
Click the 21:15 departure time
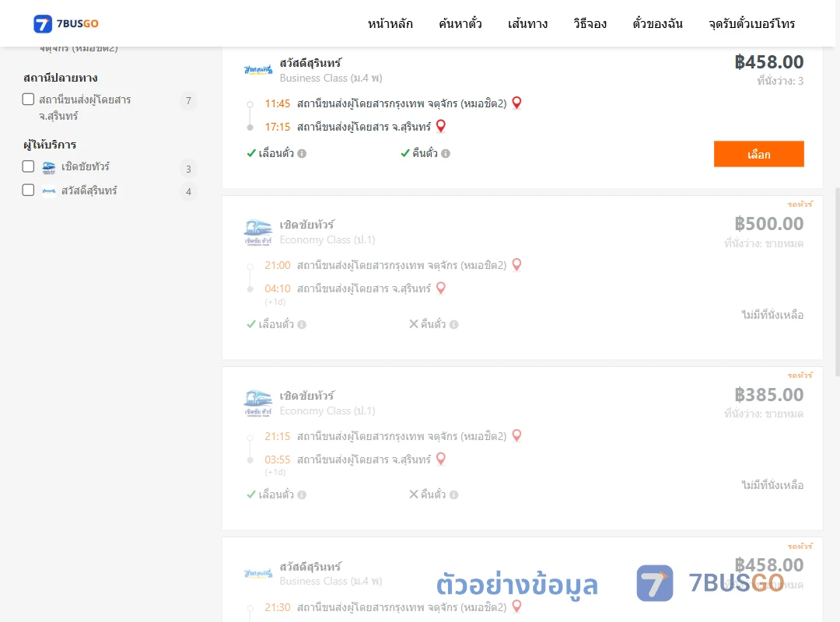[278, 436]
